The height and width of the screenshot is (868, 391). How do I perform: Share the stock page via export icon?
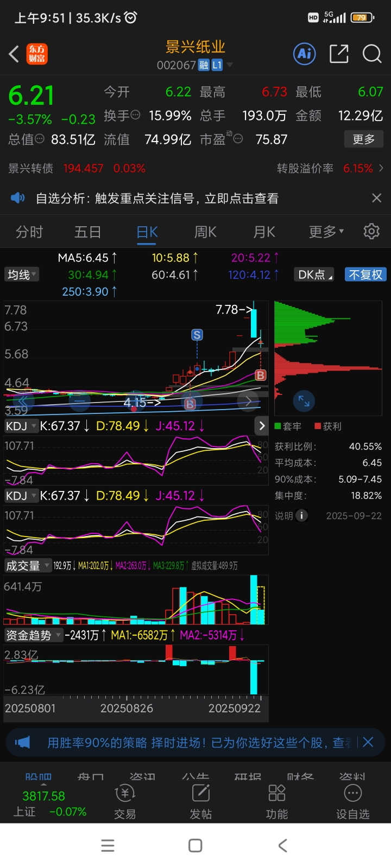tap(339, 54)
